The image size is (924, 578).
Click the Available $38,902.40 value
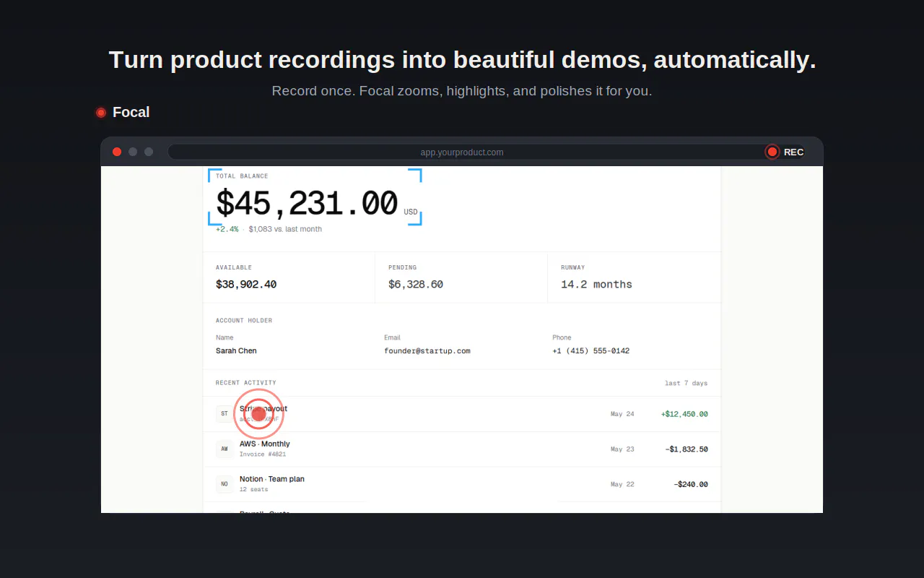[246, 285]
